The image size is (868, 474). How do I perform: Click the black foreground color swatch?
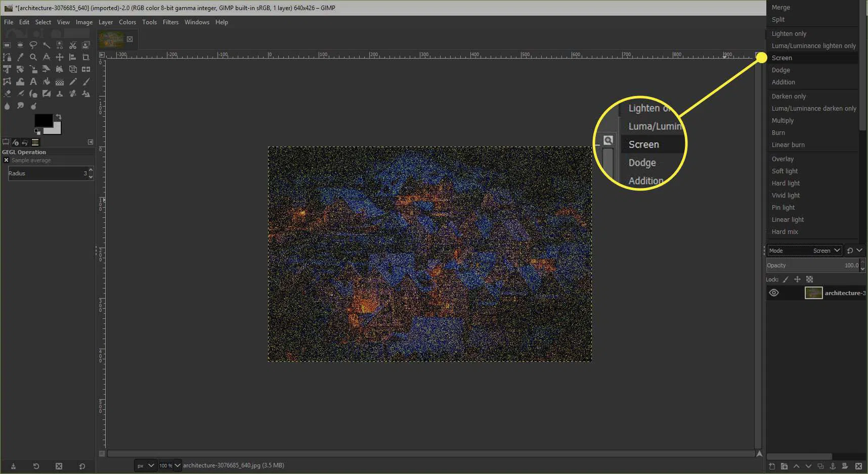point(42,120)
